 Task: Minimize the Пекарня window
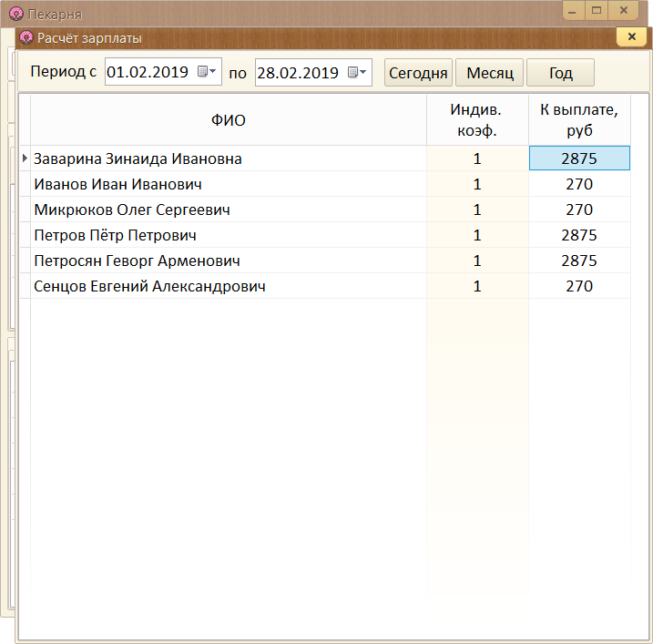[x=573, y=10]
